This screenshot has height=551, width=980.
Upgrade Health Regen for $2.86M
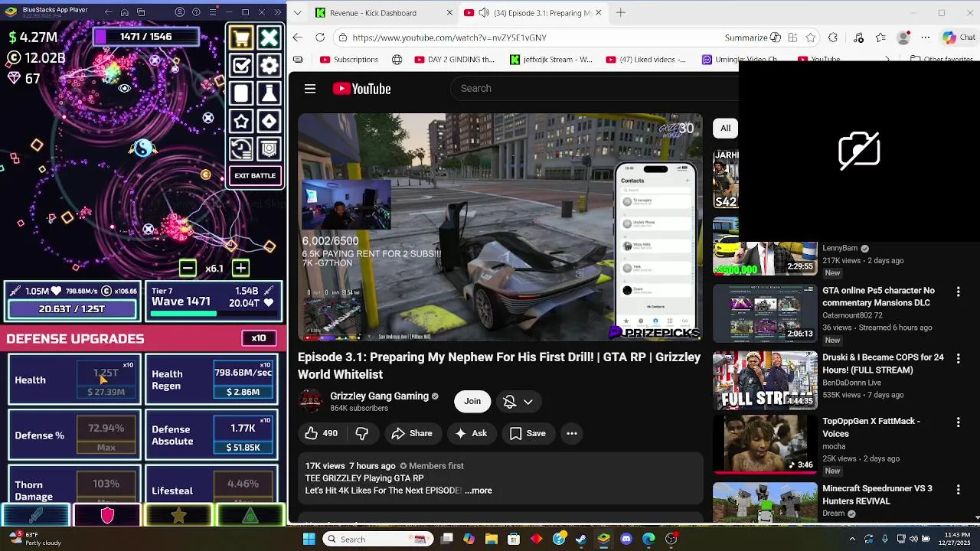[243, 380]
